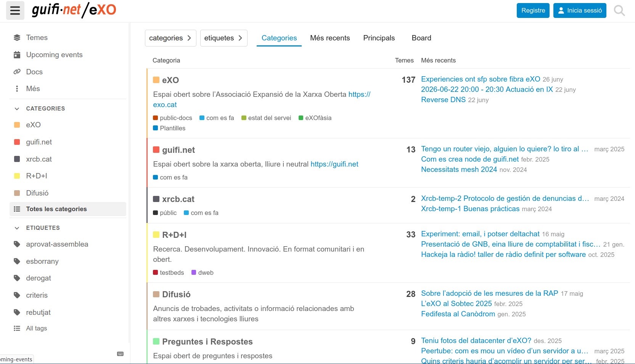
Task: Click the Temes layers icon in sidebar
Action: (x=17, y=38)
